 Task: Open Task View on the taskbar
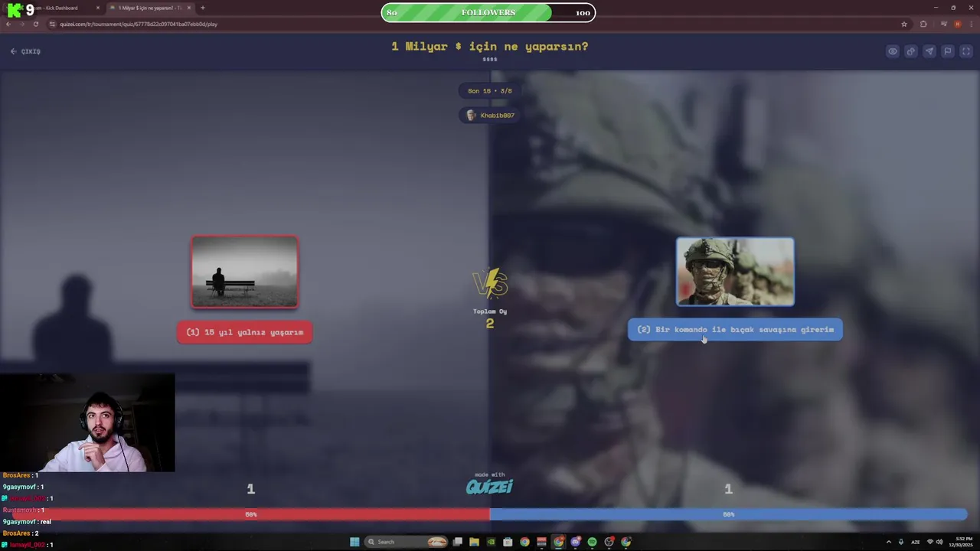[457, 542]
